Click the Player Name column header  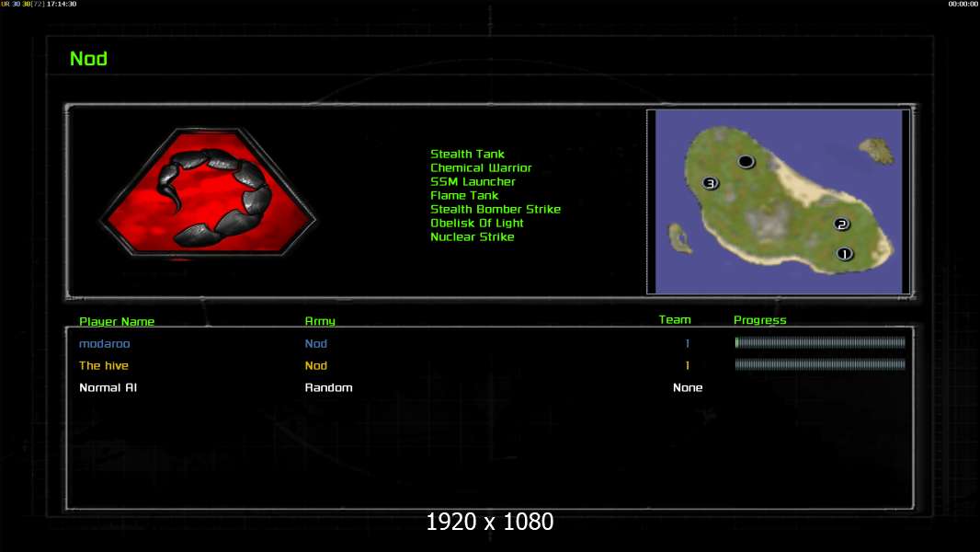[117, 321]
